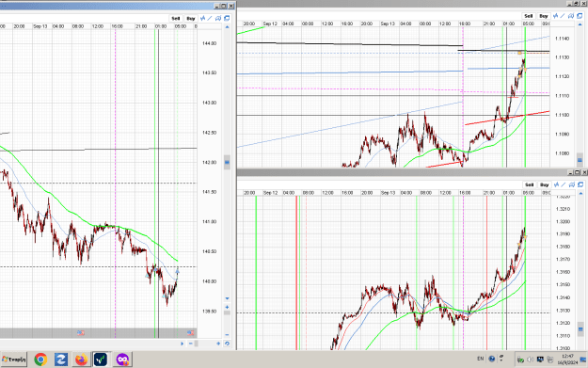Click blue price marker on top-right chart scale
Image resolution: width=588 pixels, height=368 pixels.
580,160
